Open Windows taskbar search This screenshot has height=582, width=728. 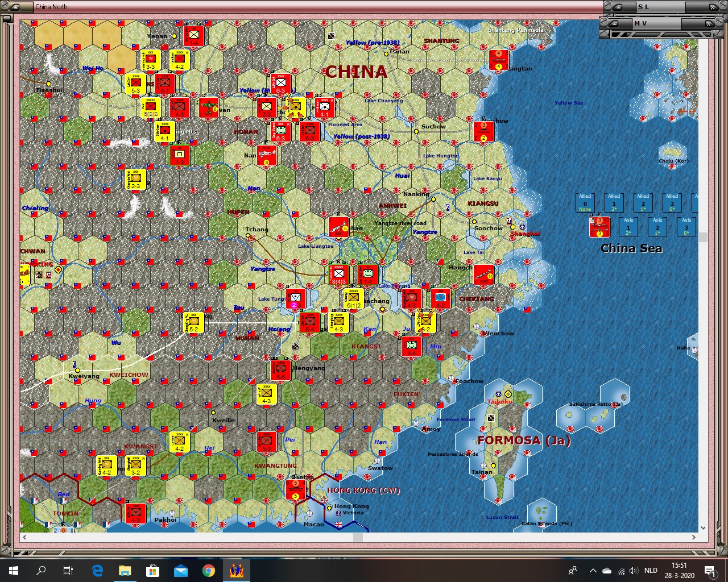coord(41,571)
